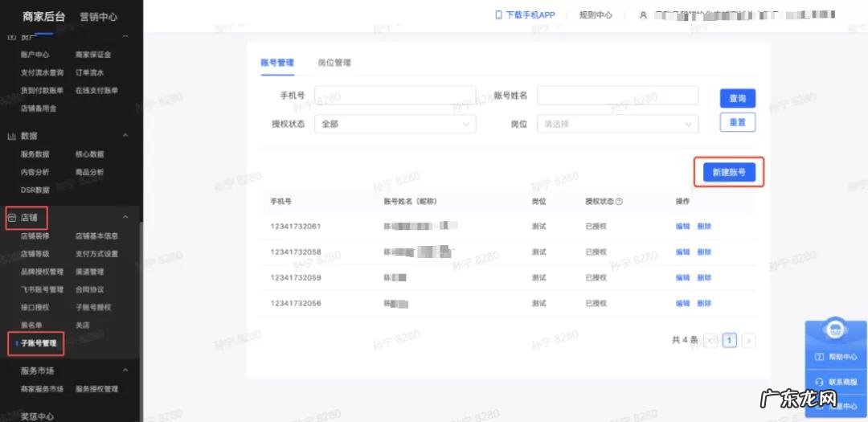Open 货到付款账单 in sidebar

42,90
